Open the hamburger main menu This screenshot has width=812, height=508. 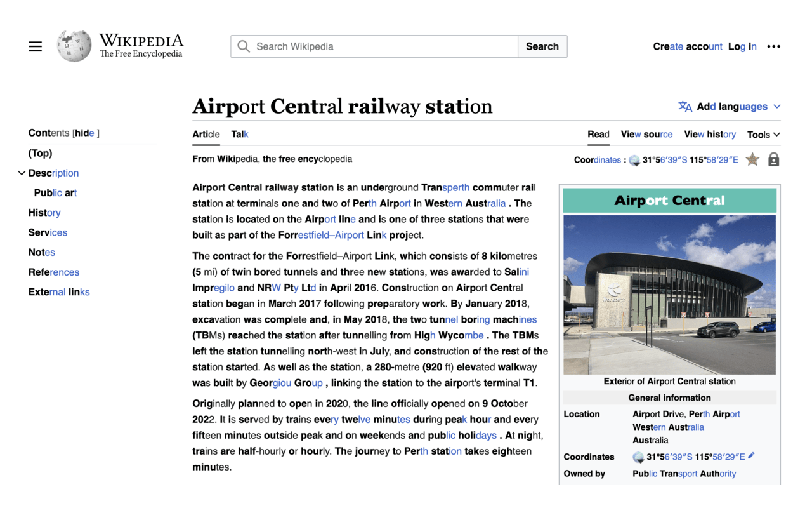[x=36, y=46]
